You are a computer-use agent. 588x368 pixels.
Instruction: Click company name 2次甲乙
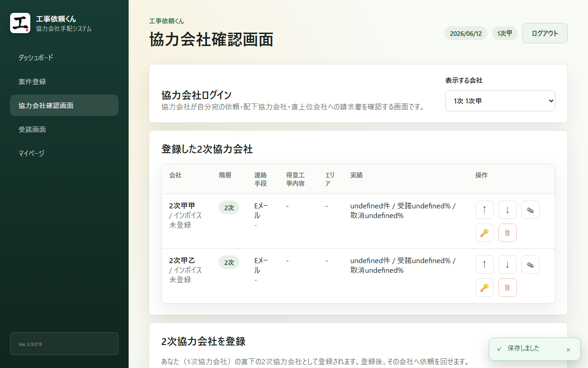(x=182, y=260)
